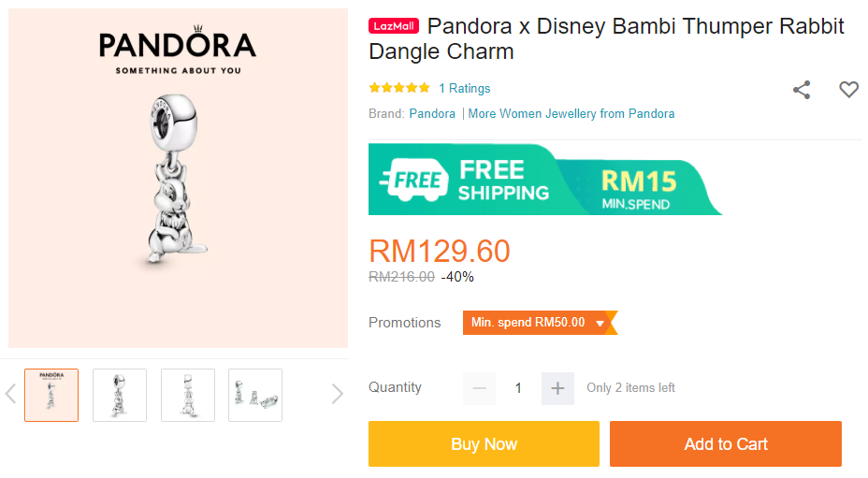Open the 1 Ratings link

465,88
